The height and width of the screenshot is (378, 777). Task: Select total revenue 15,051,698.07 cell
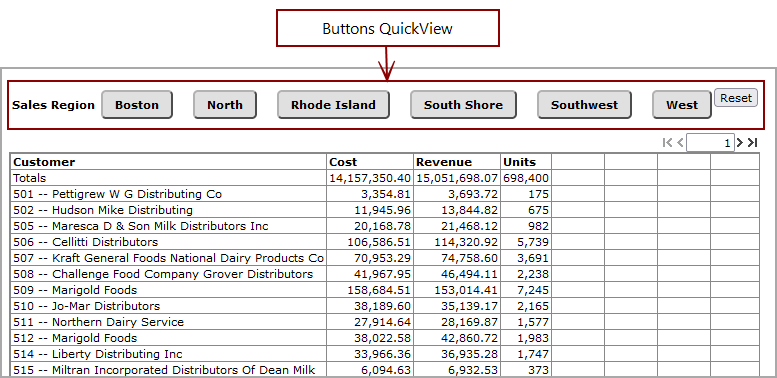pyautogui.click(x=457, y=178)
